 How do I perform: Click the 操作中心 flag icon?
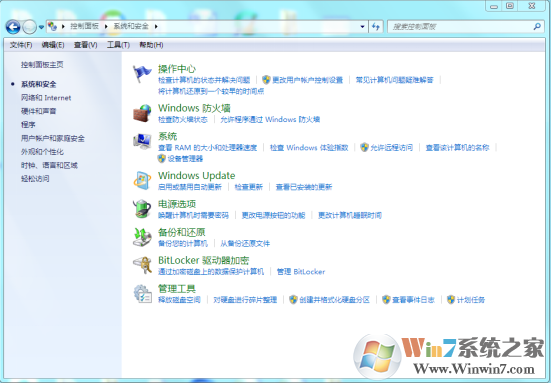[x=142, y=74]
